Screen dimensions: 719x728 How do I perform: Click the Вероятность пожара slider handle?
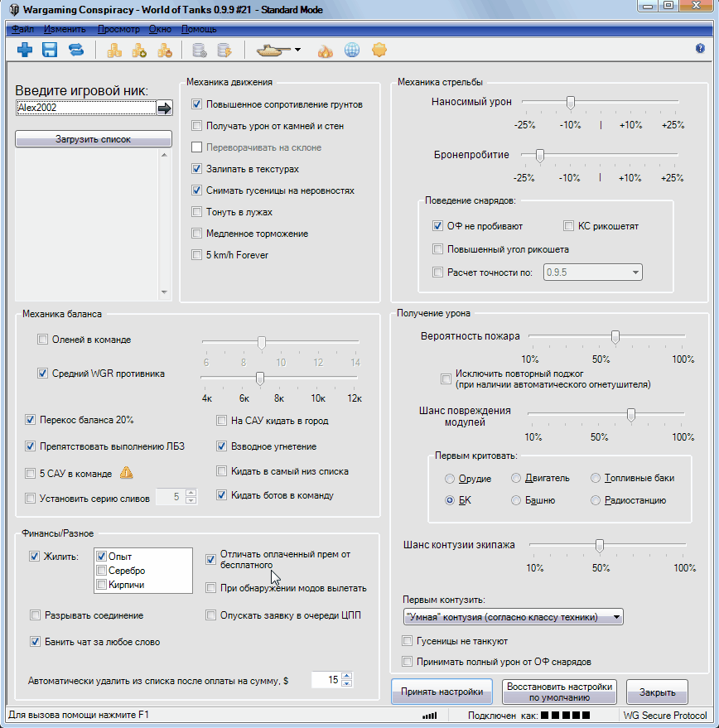(x=615, y=336)
